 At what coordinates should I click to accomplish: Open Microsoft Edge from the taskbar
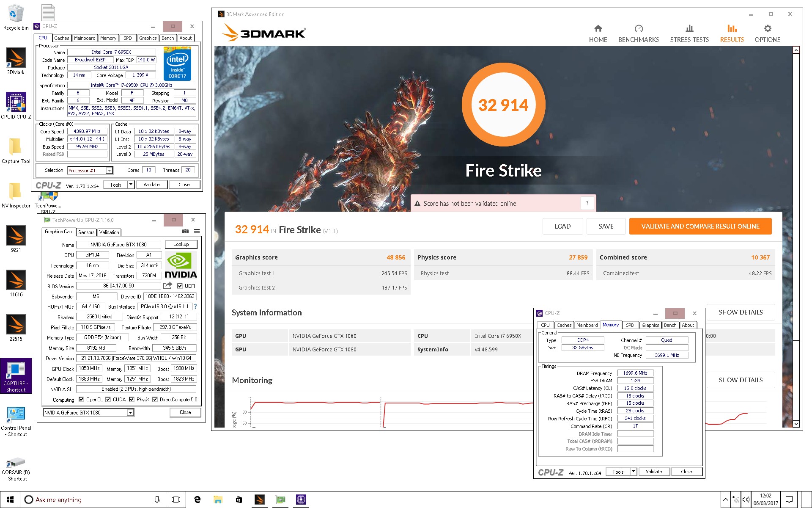click(x=197, y=500)
